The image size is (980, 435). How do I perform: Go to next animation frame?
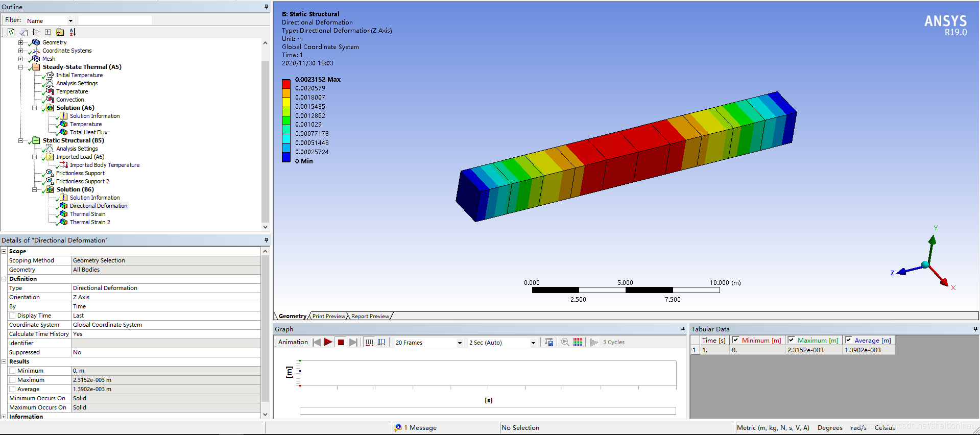click(x=353, y=342)
